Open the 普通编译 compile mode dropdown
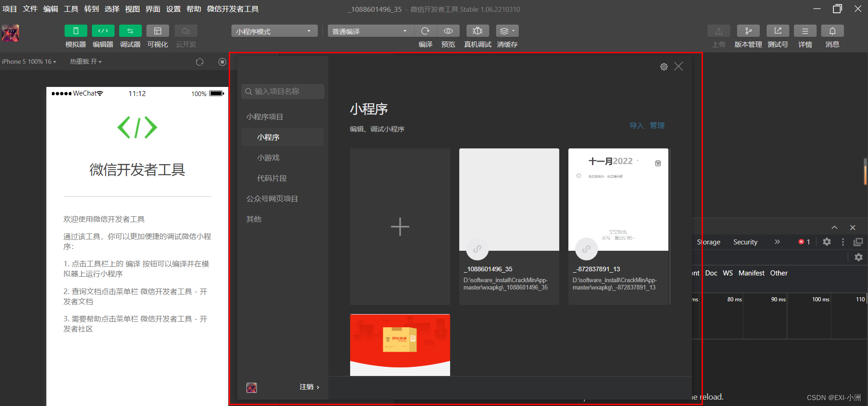Image resolution: width=868 pixels, height=406 pixels. click(x=371, y=31)
